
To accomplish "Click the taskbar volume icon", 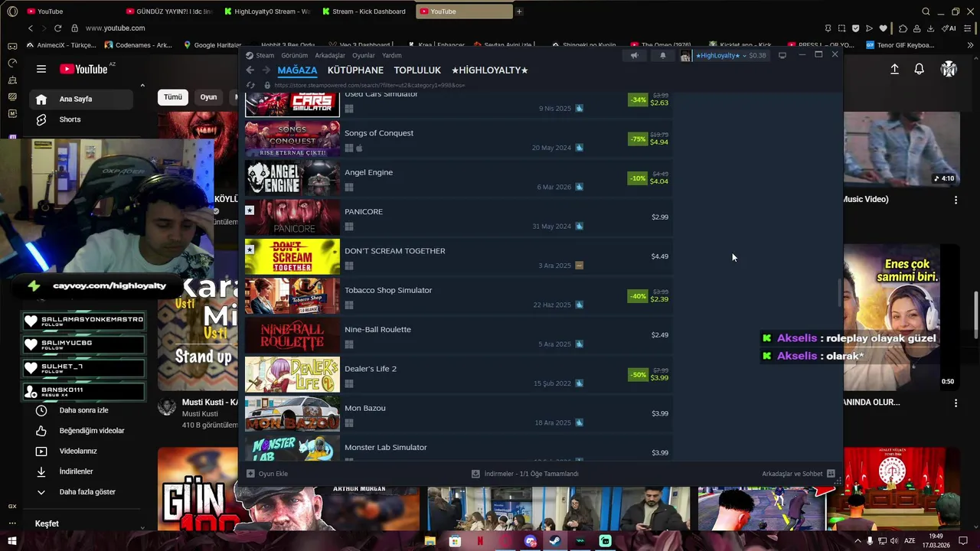I will [x=893, y=541].
